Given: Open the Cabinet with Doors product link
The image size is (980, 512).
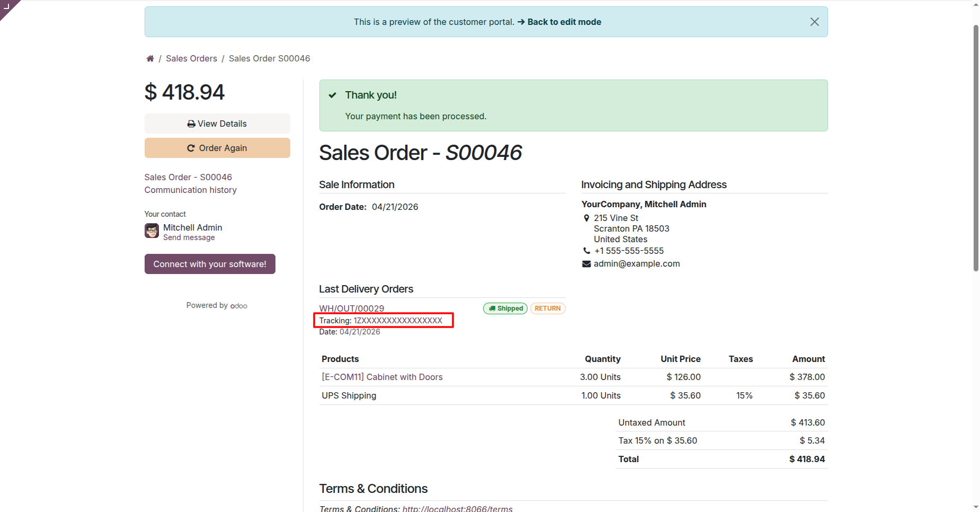Looking at the screenshot, I should click(382, 377).
